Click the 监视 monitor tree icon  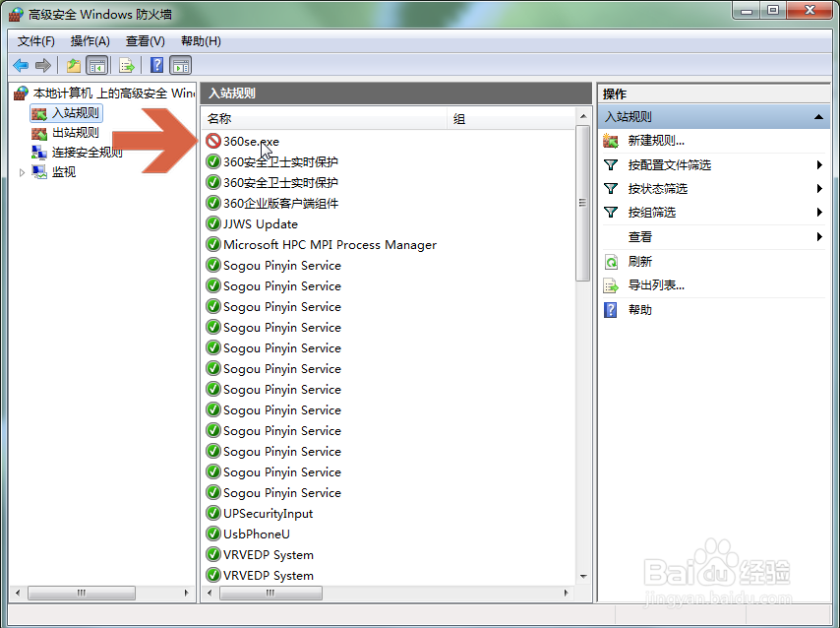point(39,171)
